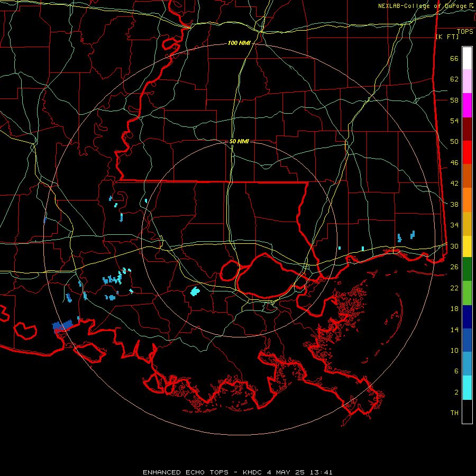Click the "ENHANCED ECHO TOPS" caption text

[186, 472]
